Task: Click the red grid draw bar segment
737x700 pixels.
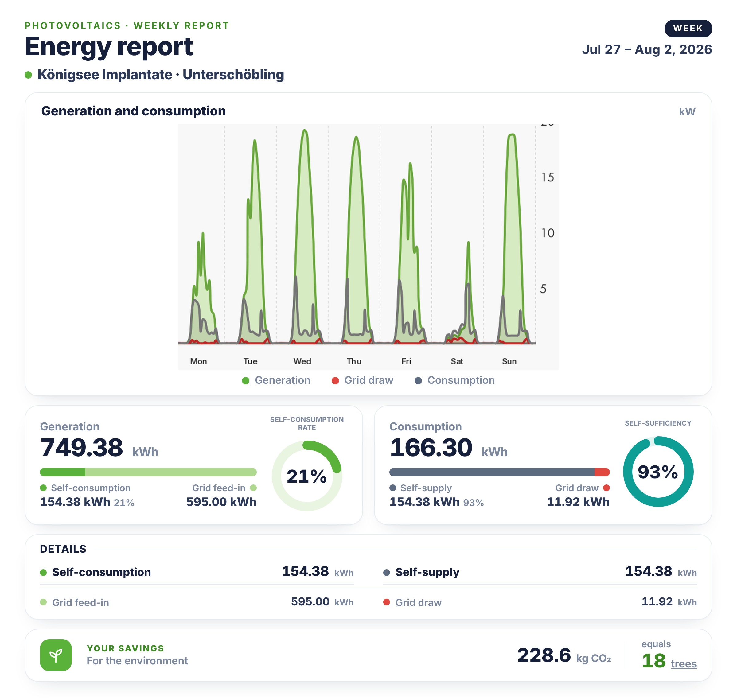Action: (602, 472)
